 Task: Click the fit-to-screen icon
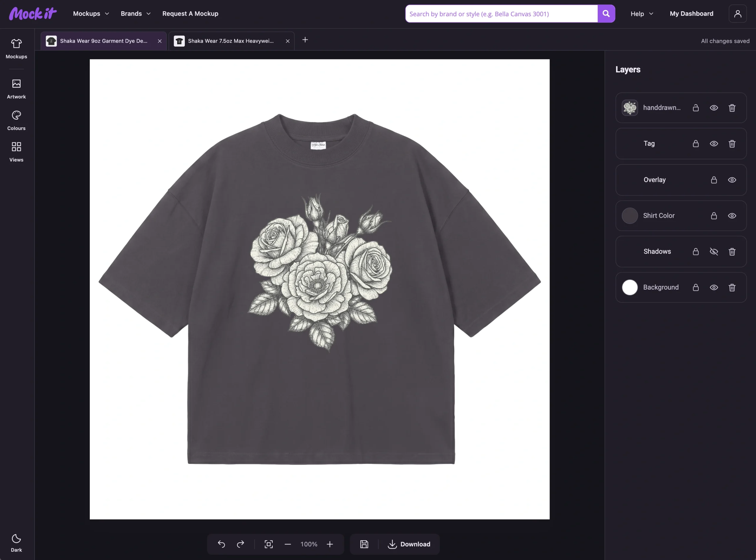pos(269,544)
